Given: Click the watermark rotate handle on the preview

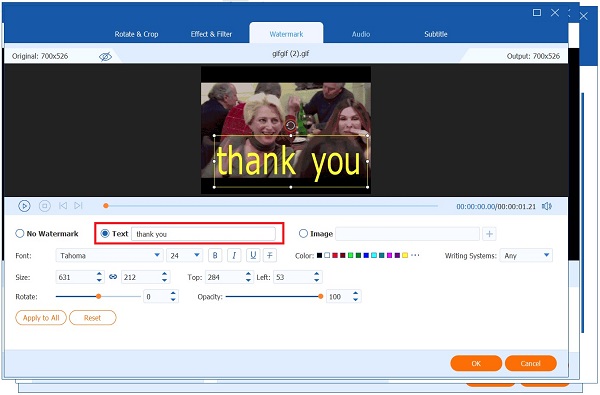Looking at the screenshot, I should pyautogui.click(x=291, y=125).
